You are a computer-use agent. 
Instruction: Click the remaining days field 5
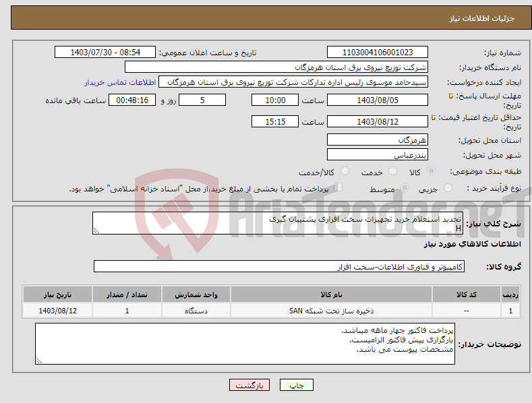[x=202, y=100]
